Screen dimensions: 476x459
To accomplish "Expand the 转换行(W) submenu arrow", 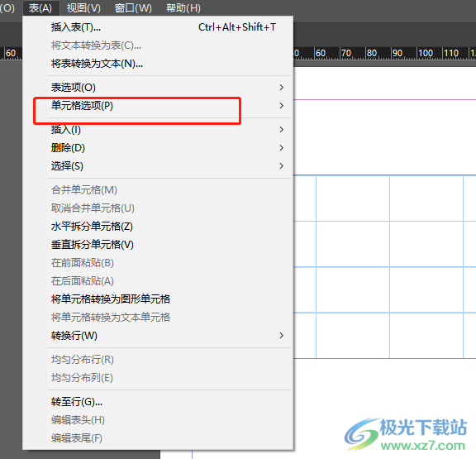I will pyautogui.click(x=282, y=336).
